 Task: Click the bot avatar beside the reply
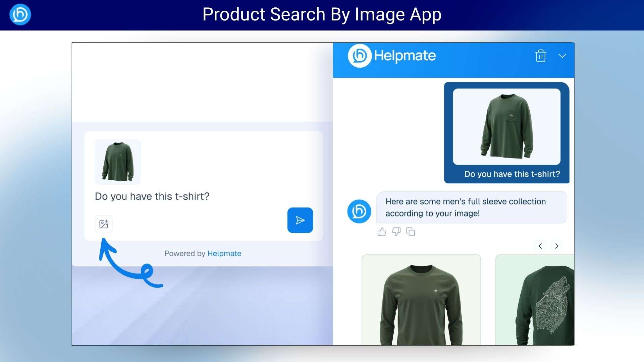359,211
